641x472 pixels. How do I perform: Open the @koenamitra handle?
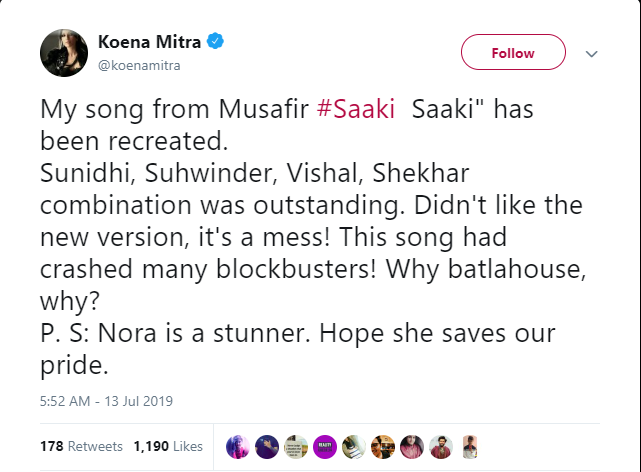[138, 65]
